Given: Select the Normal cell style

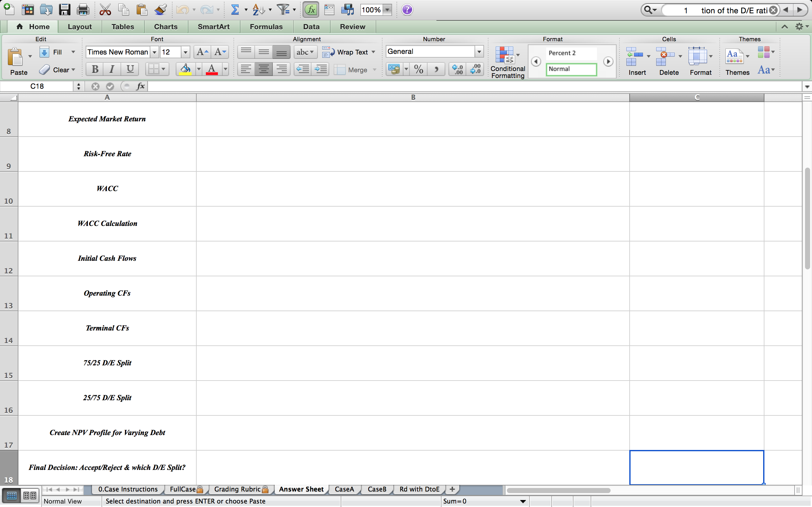Looking at the screenshot, I should click(x=572, y=69).
